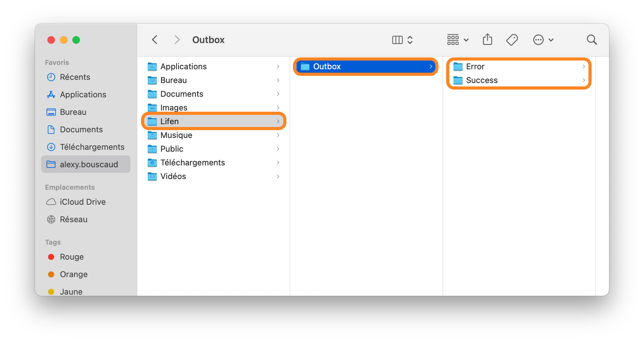644x342 pixels.
Task: Click the Share toolbar icon
Action: (x=487, y=40)
